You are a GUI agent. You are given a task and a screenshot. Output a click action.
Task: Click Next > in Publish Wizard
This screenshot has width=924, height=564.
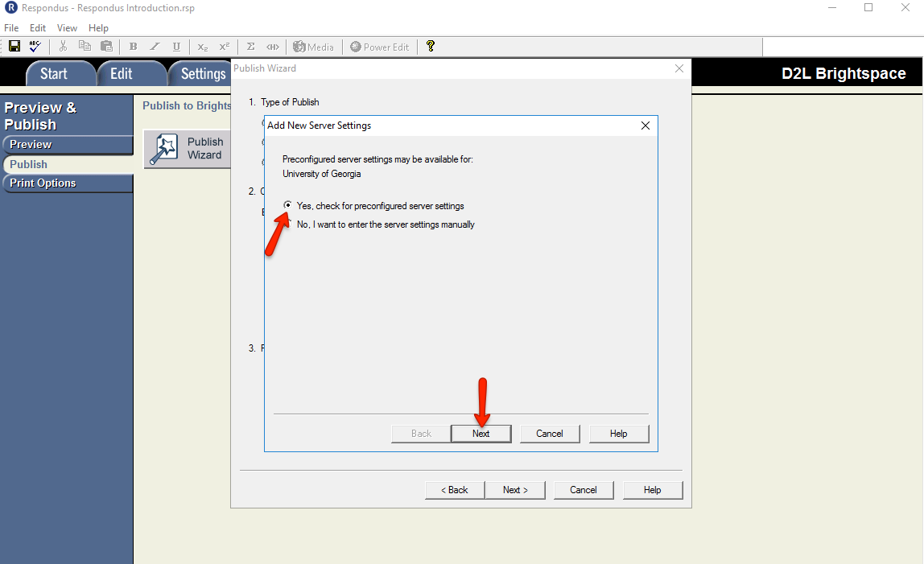pos(515,490)
